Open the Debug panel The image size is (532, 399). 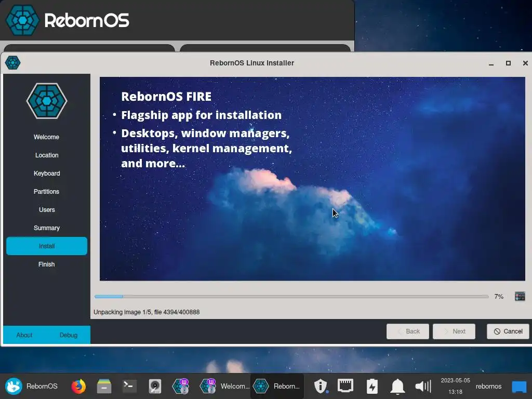point(69,335)
